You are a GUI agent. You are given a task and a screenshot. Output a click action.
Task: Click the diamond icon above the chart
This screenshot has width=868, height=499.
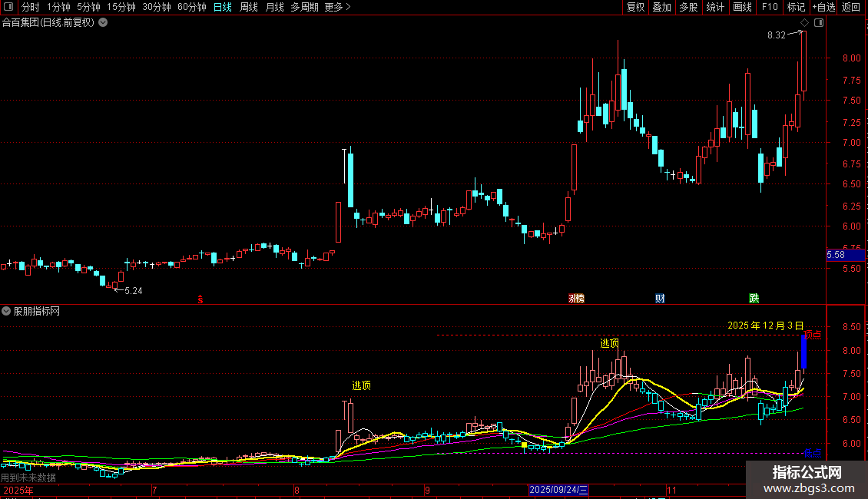point(804,23)
